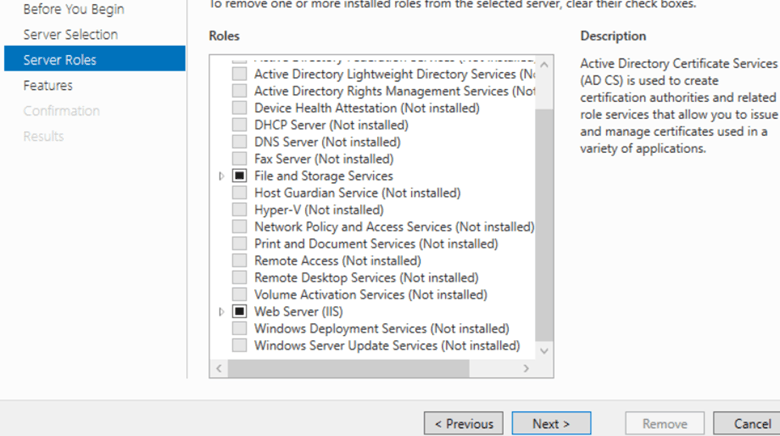Select the 'Hyper-V (Not installed)' row
The width and height of the screenshot is (780, 436).
coord(319,210)
